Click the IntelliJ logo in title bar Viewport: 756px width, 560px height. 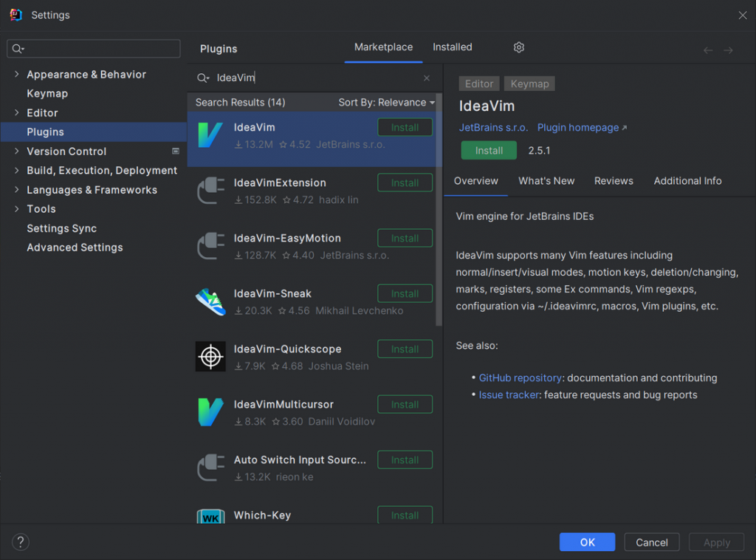click(16, 15)
